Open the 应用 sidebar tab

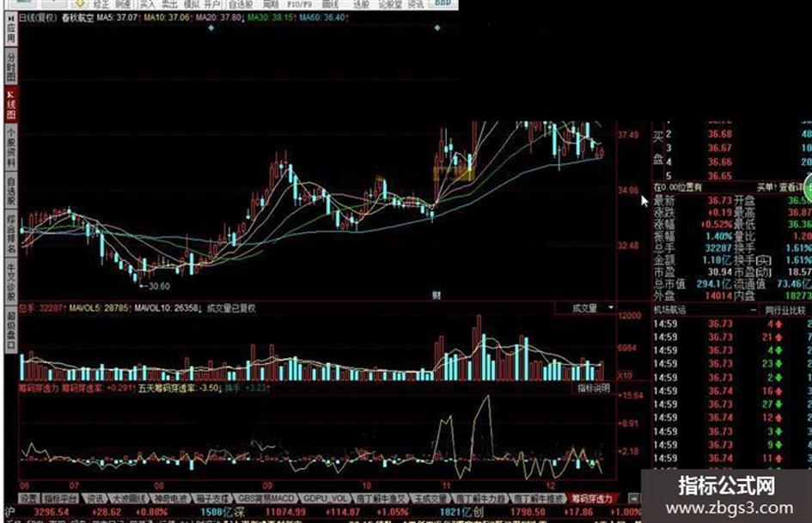point(11,30)
